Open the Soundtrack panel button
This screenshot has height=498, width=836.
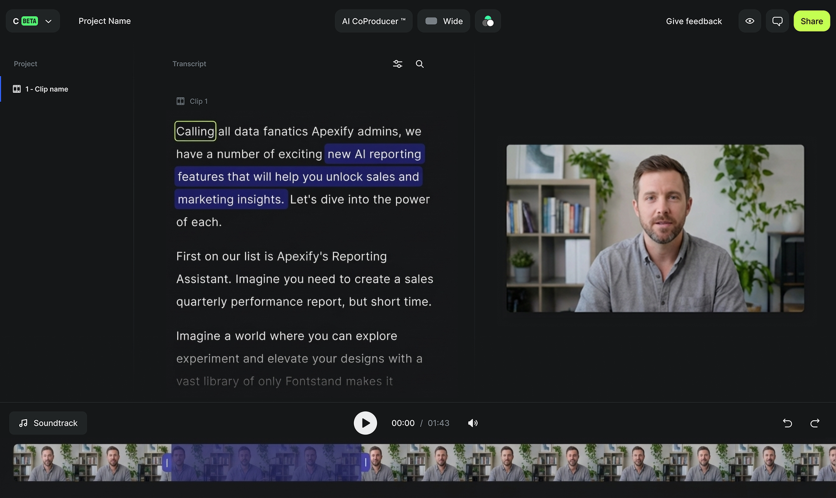click(x=48, y=423)
